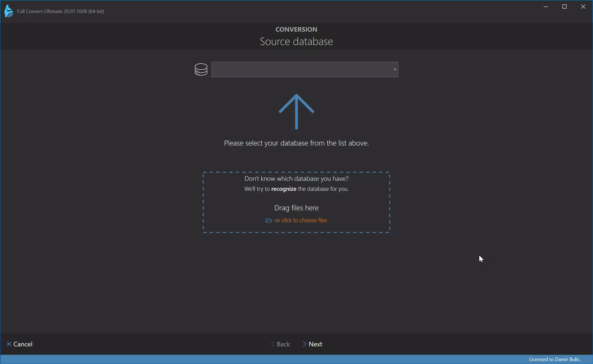Click the Full Convert Ultimate app logo
The image size is (593, 364).
click(x=8, y=11)
